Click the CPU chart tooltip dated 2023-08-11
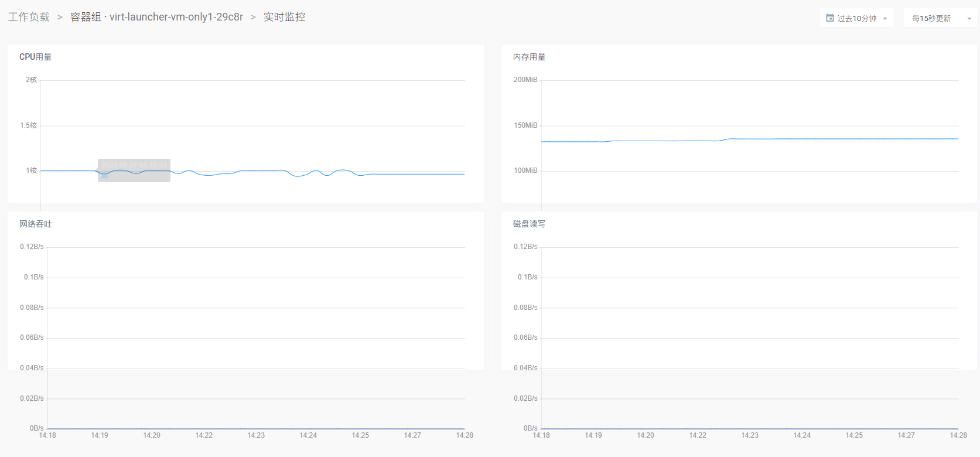The image size is (980, 457). 134,166
